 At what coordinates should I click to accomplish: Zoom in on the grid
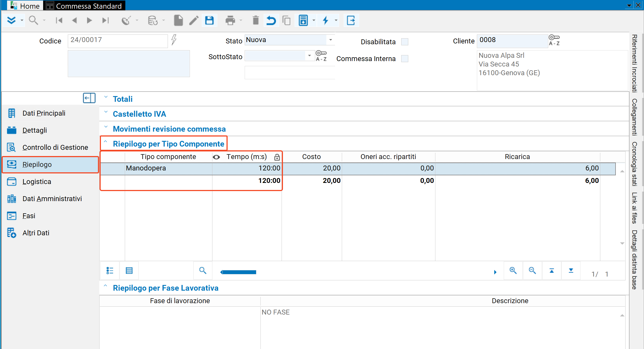coord(513,271)
